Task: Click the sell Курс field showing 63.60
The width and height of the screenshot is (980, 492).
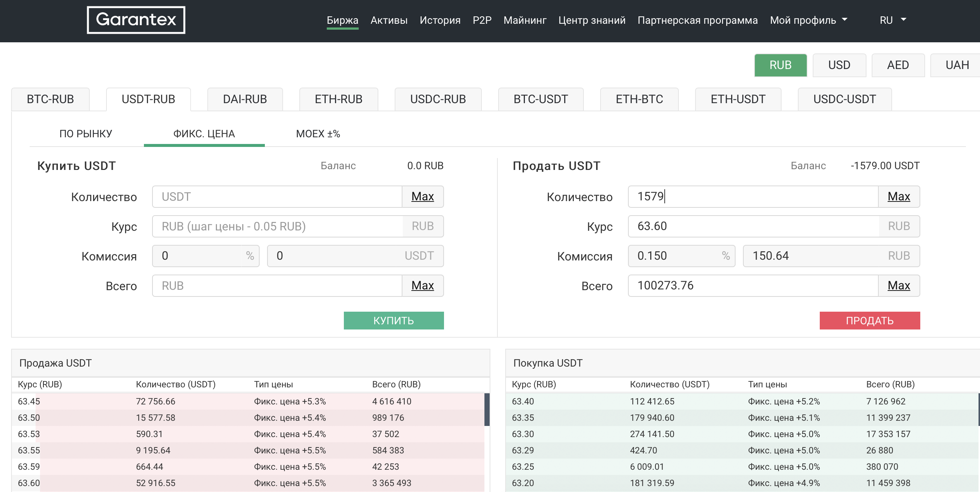Action: [753, 226]
